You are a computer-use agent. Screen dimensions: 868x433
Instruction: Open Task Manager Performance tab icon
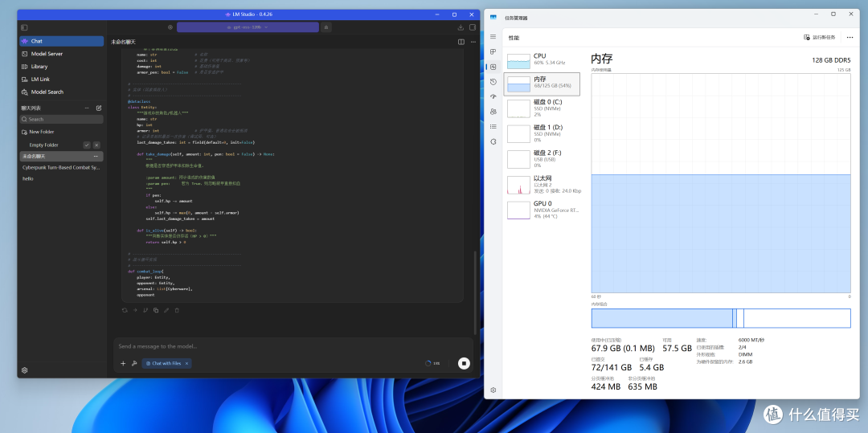493,67
